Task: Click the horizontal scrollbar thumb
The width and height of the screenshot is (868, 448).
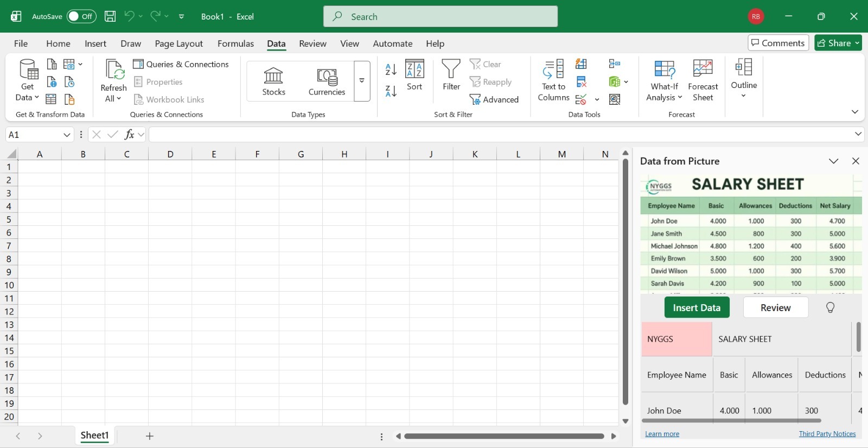Action: [x=504, y=436]
